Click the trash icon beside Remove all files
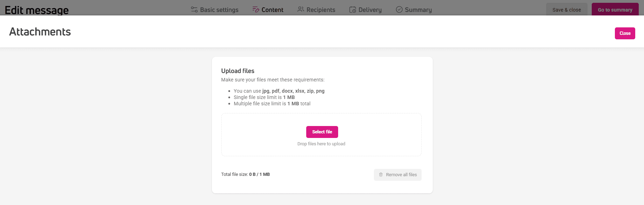Image resolution: width=644 pixels, height=205 pixels. click(x=381, y=175)
